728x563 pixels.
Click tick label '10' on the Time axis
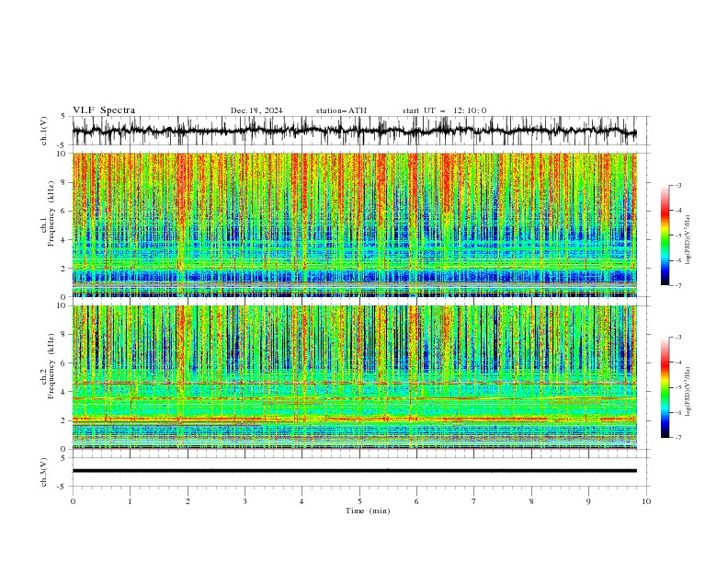pyautogui.click(x=646, y=501)
